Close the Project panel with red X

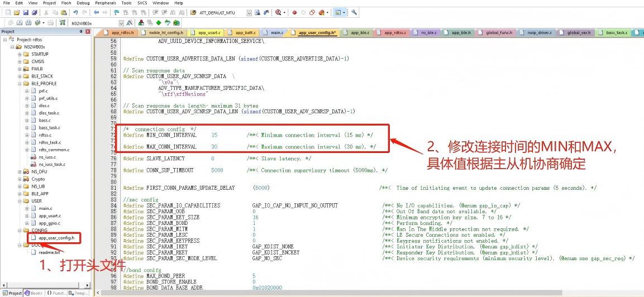(88, 32)
